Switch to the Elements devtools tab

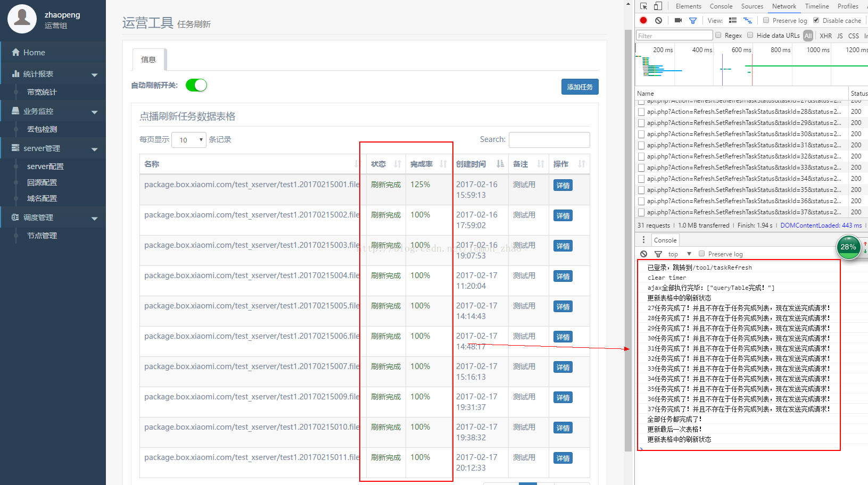pos(688,6)
